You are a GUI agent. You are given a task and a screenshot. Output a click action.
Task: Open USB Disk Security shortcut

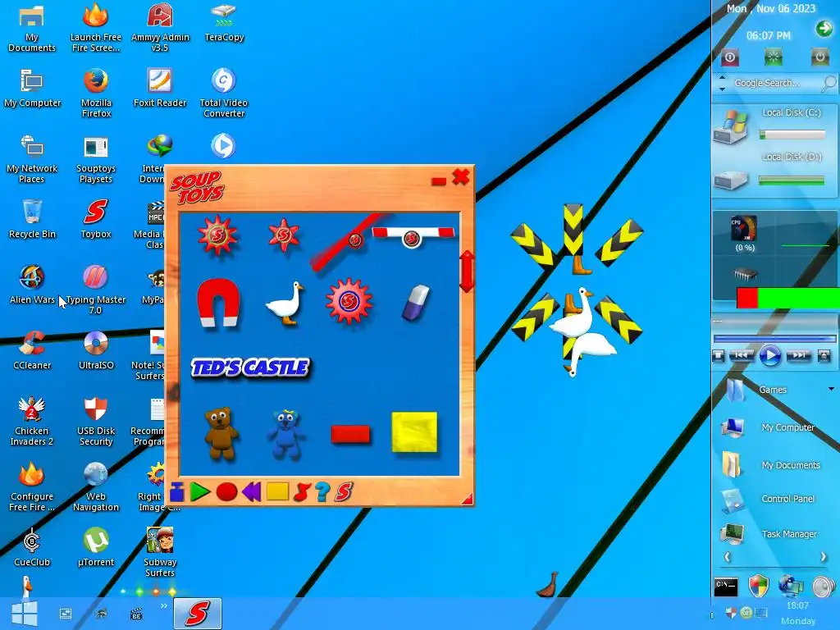(96, 422)
